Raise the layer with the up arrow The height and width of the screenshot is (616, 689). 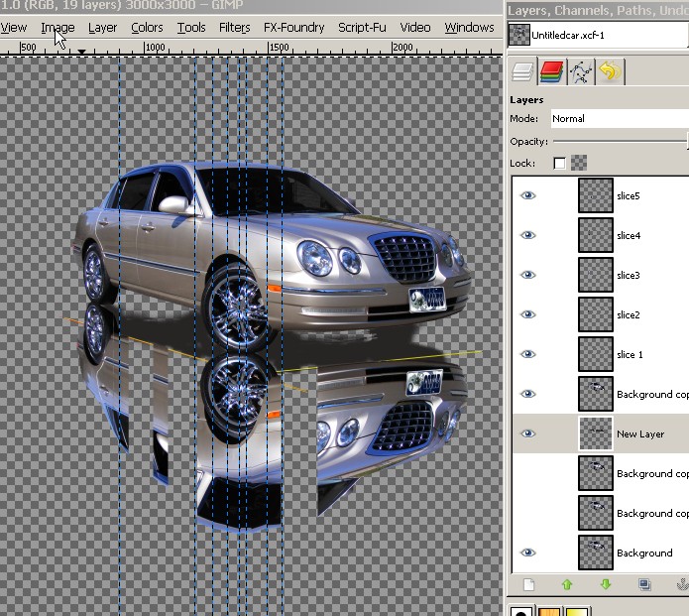567,584
